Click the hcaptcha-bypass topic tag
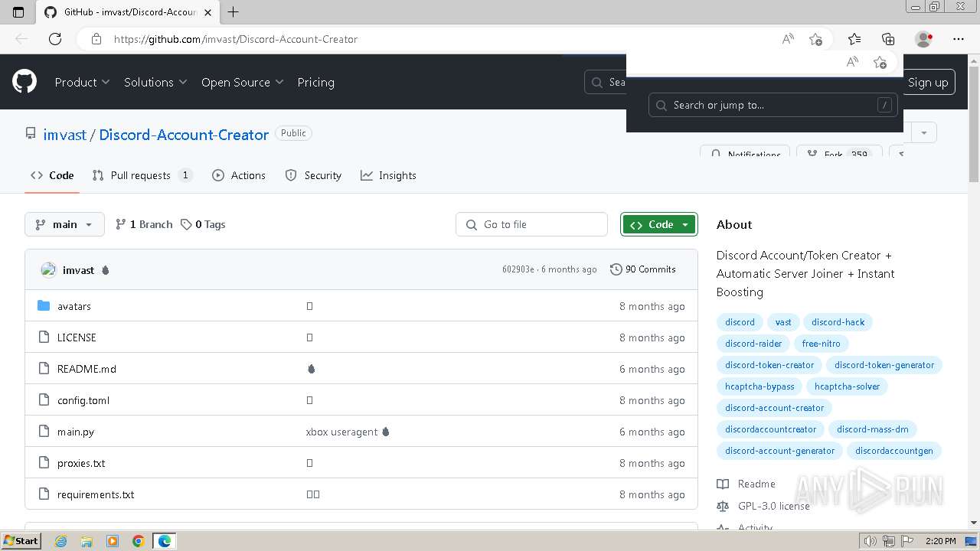Viewport: 980px width, 551px height. (x=759, y=386)
